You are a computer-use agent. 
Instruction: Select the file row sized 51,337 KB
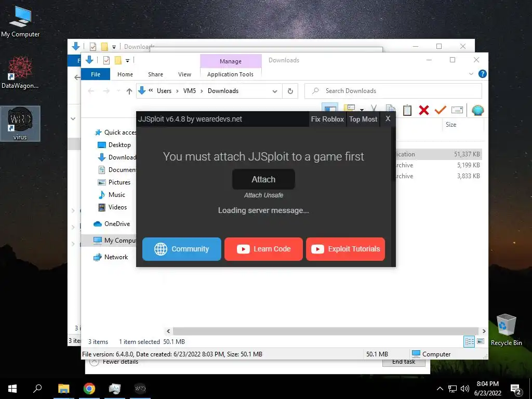pyautogui.click(x=438, y=154)
